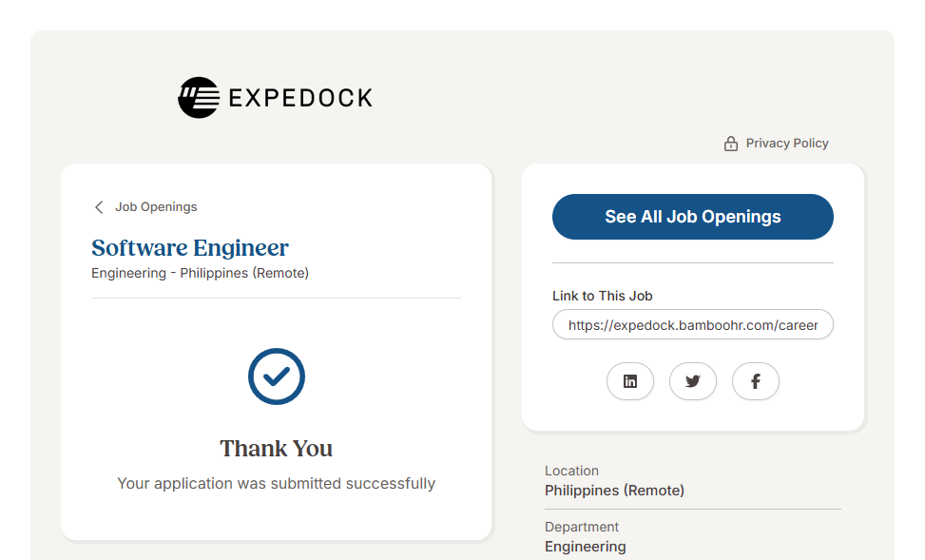The width and height of the screenshot is (925, 560).
Task: Share this job on LinkedIn
Action: (630, 381)
